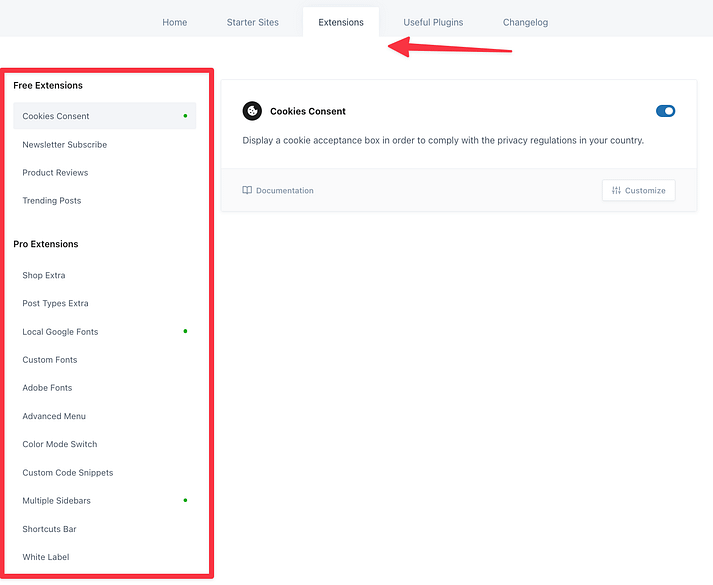Select Shop Extra under Pro Extensions
The height and width of the screenshot is (585, 713).
point(44,276)
